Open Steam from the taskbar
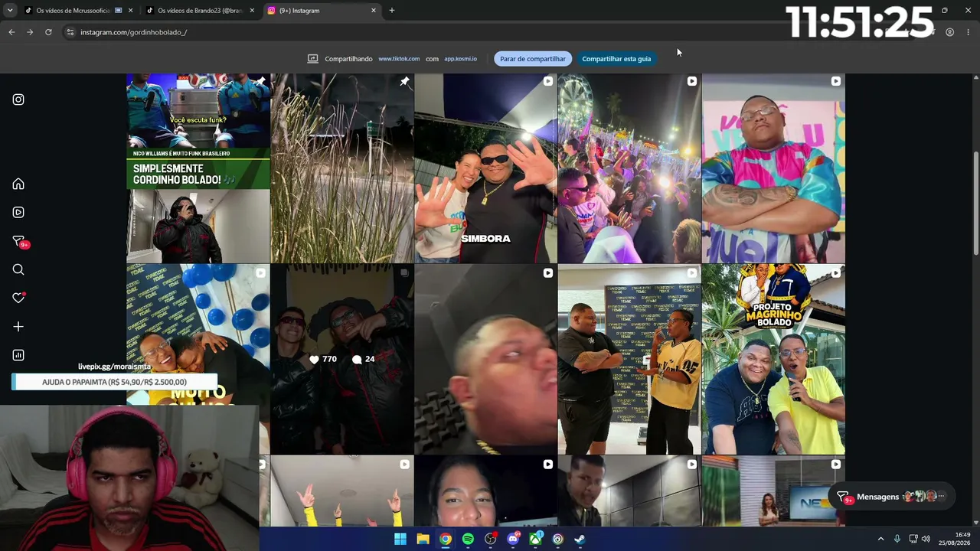 580,539
